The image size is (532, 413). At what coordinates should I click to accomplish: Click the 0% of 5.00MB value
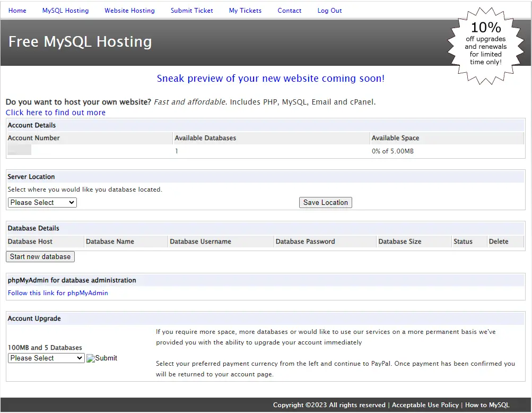[x=393, y=151]
